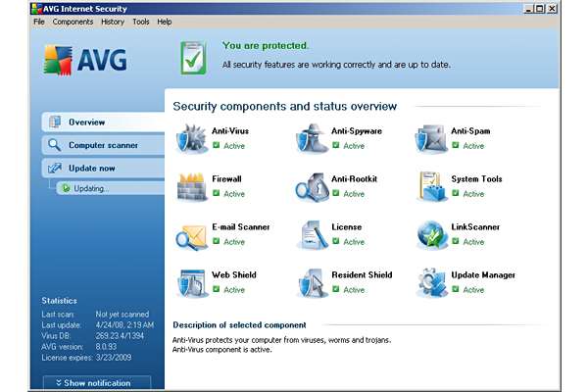The width and height of the screenshot is (588, 392).
Task: Open the Computer scanner section
Action: [x=103, y=145]
